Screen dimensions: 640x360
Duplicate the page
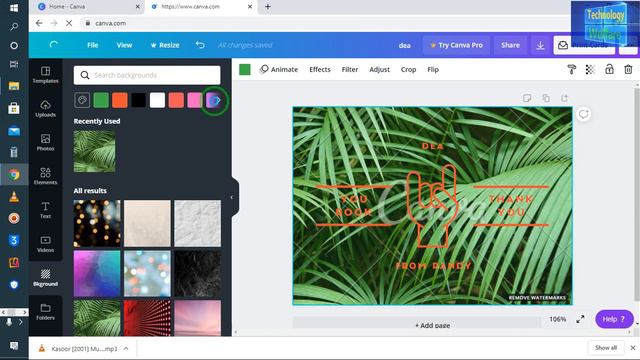click(x=546, y=98)
